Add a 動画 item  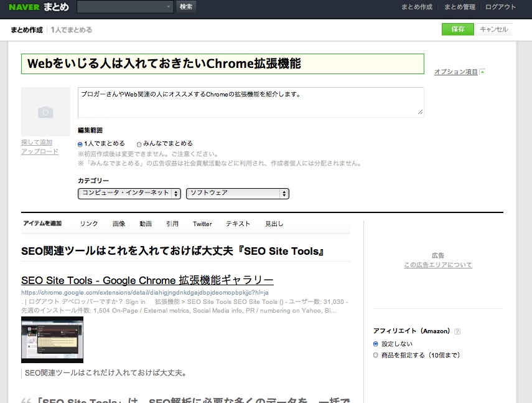[146, 224]
